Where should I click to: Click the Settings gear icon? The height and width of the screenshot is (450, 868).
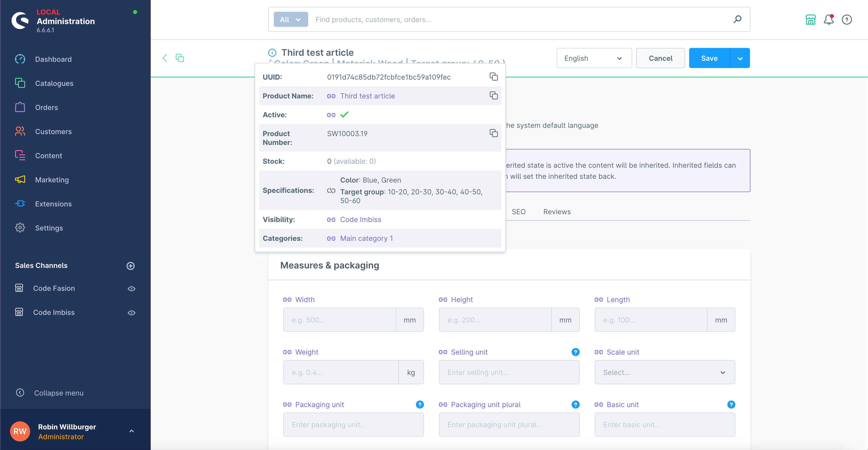pyautogui.click(x=20, y=228)
